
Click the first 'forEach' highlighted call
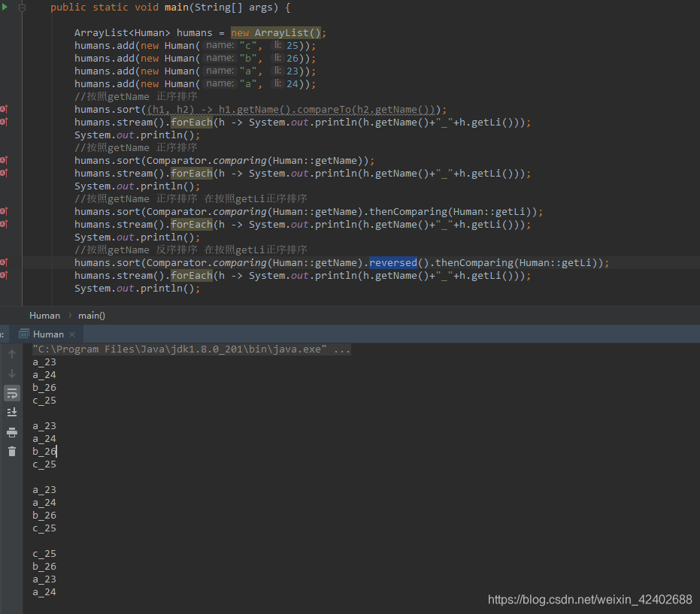pyautogui.click(x=192, y=122)
